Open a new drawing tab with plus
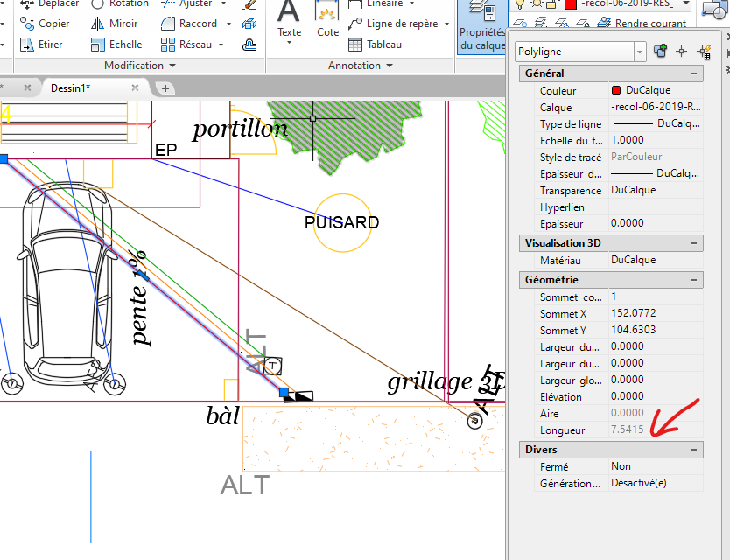Image resolution: width=730 pixels, height=560 pixels. (x=165, y=87)
